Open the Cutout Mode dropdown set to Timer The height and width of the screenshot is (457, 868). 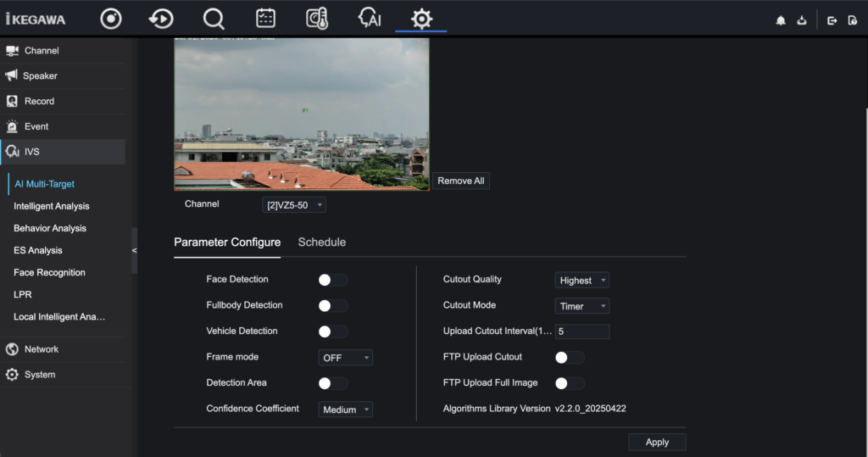(x=582, y=306)
